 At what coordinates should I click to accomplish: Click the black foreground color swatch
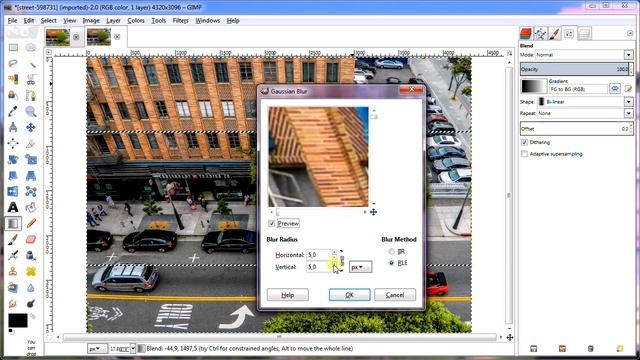coord(18,320)
